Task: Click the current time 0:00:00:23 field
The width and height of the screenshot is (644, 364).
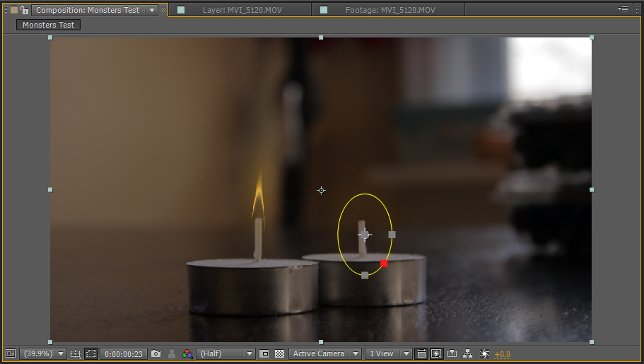Action: point(124,353)
